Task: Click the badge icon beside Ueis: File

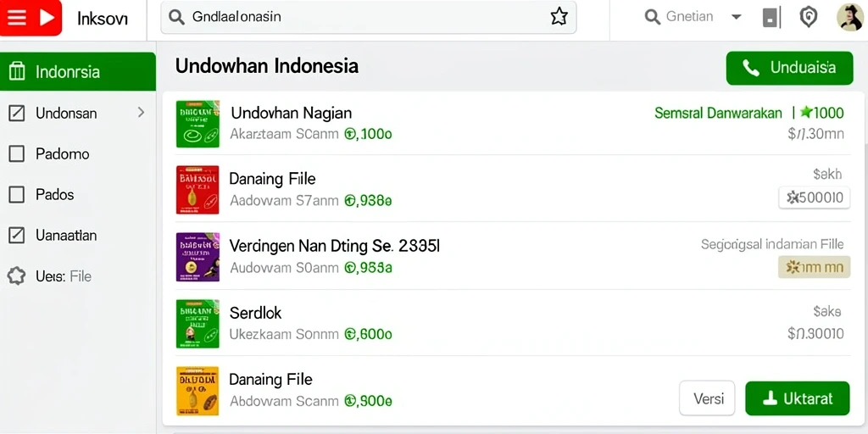Action: [17, 275]
